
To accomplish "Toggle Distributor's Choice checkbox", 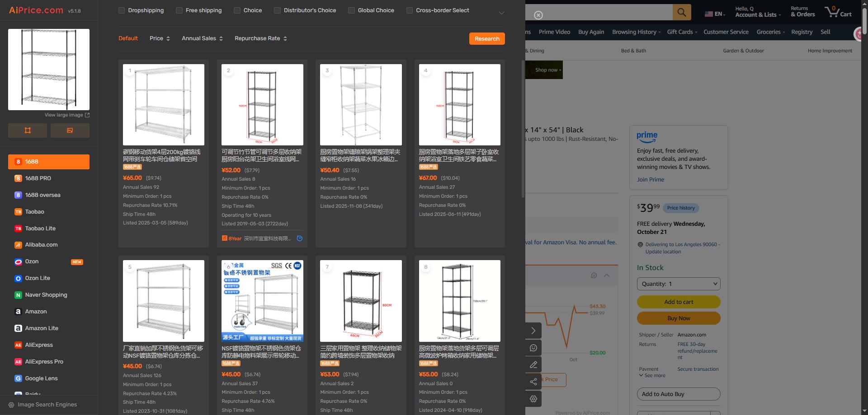I will coord(277,10).
